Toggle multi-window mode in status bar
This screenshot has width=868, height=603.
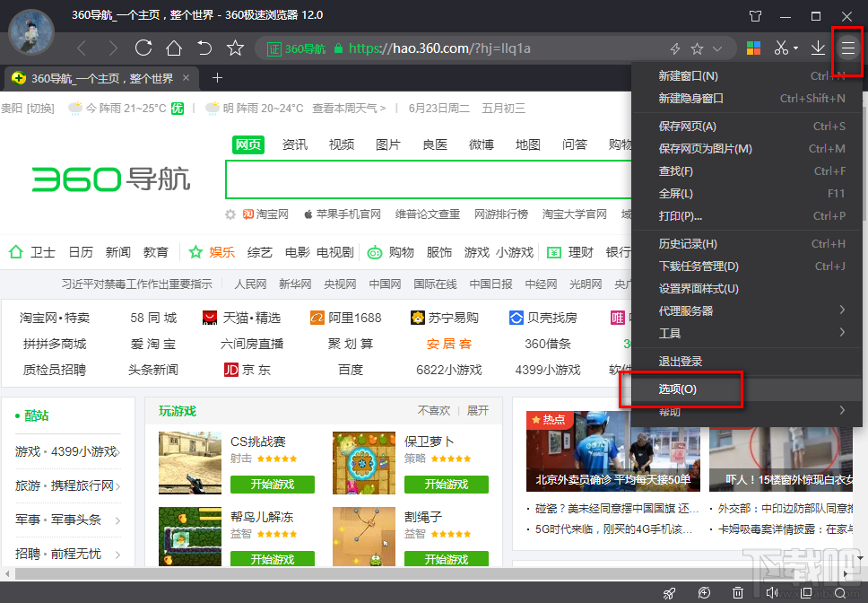[x=806, y=593]
